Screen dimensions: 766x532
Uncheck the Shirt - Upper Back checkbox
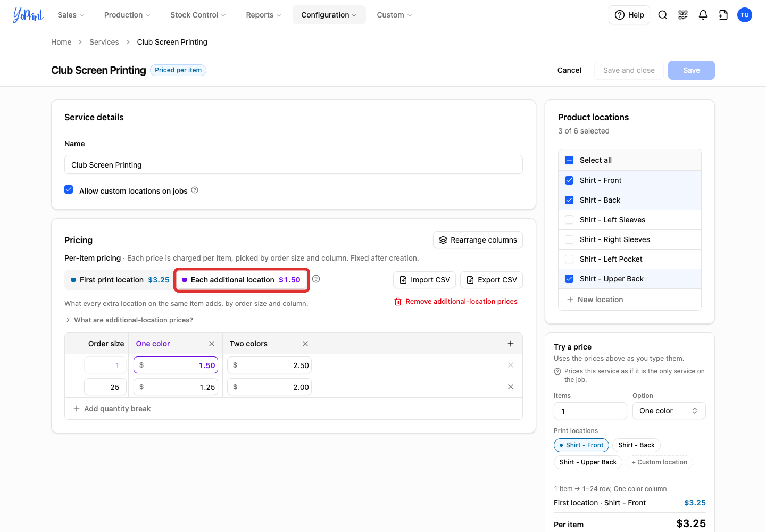click(x=569, y=279)
